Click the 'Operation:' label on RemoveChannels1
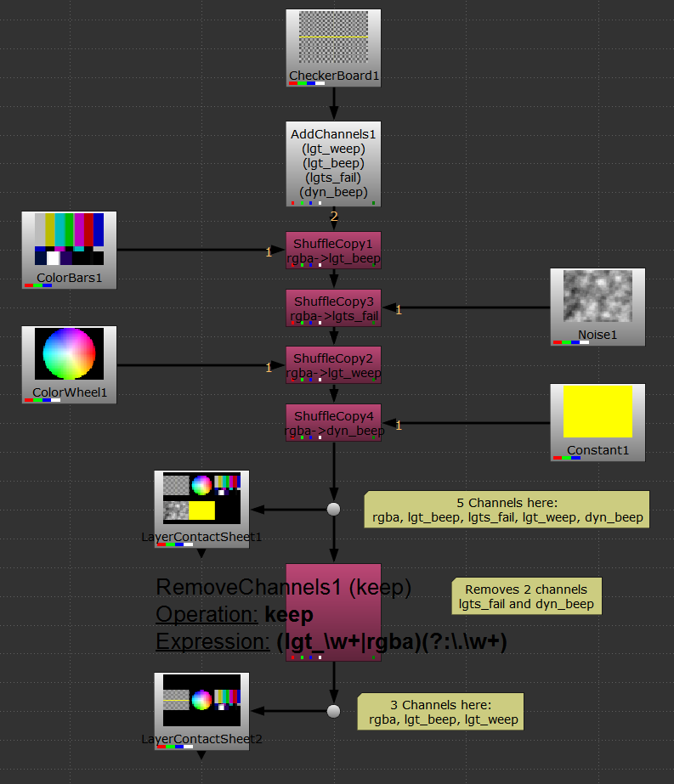 207,614
